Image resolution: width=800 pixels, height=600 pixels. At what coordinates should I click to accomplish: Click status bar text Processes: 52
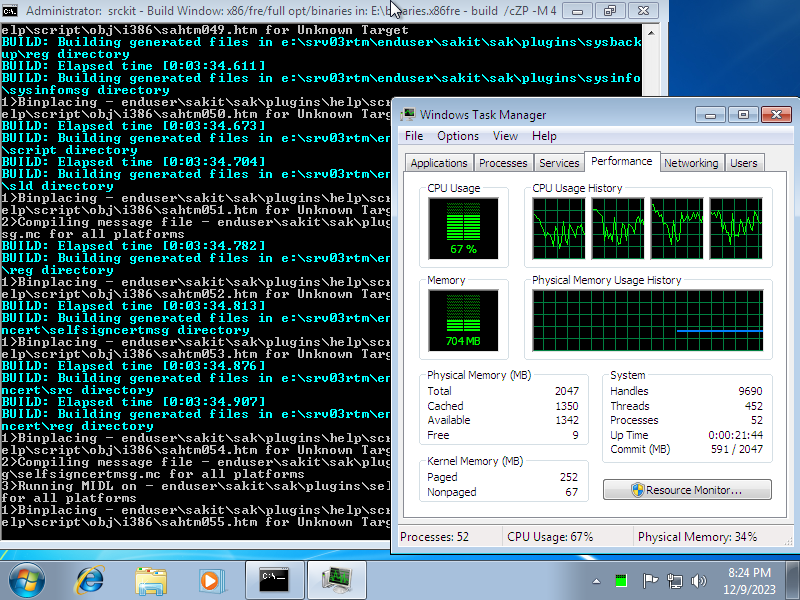click(x=434, y=537)
